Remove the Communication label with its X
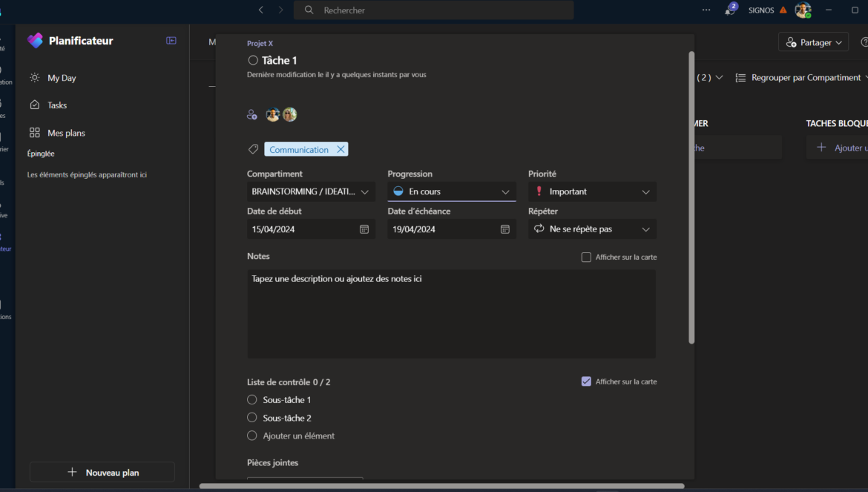 [341, 149]
